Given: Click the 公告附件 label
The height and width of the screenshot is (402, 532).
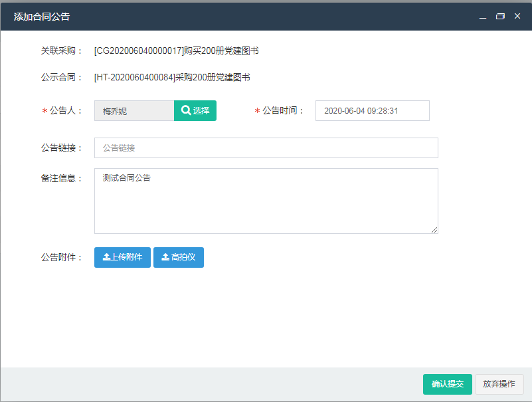Looking at the screenshot, I should pyautogui.click(x=61, y=257).
